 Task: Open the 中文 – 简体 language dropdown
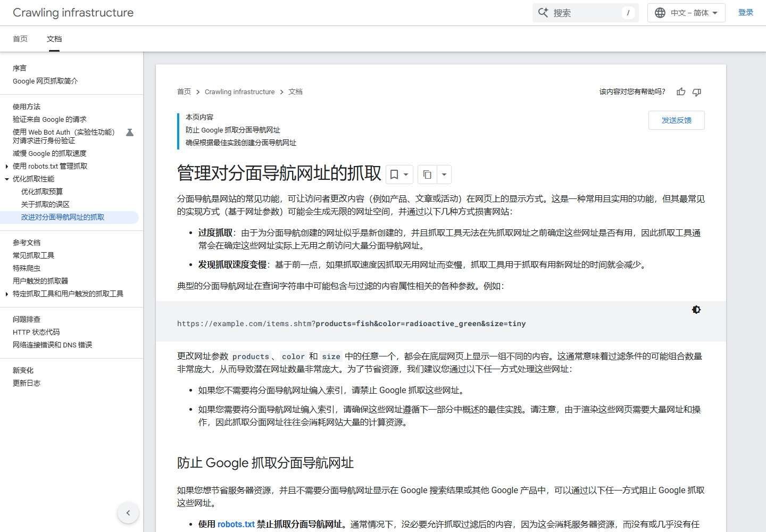click(x=686, y=13)
